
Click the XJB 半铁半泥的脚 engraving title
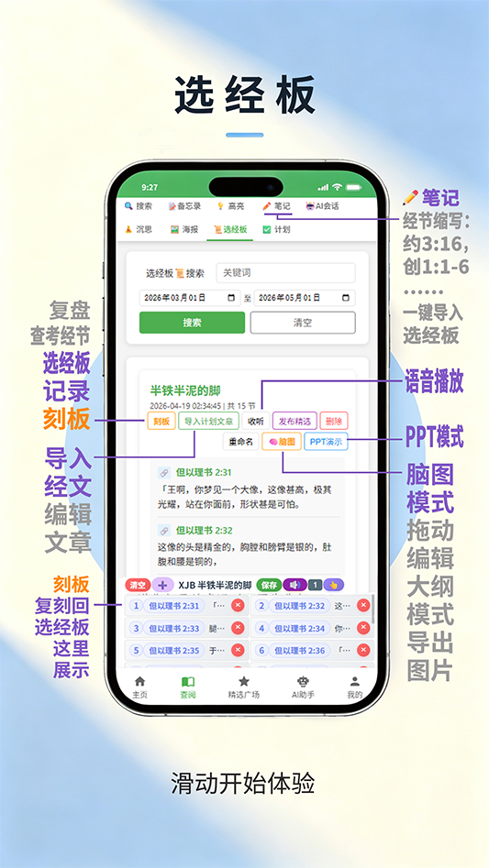(x=215, y=585)
